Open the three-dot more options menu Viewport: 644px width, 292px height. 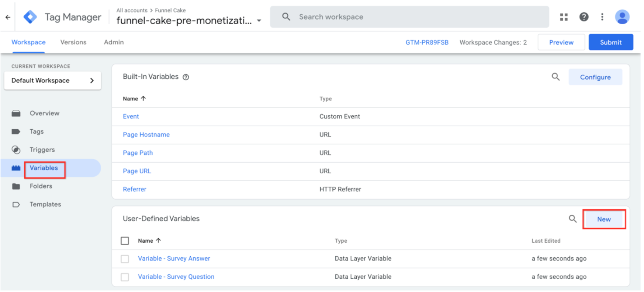tap(602, 17)
